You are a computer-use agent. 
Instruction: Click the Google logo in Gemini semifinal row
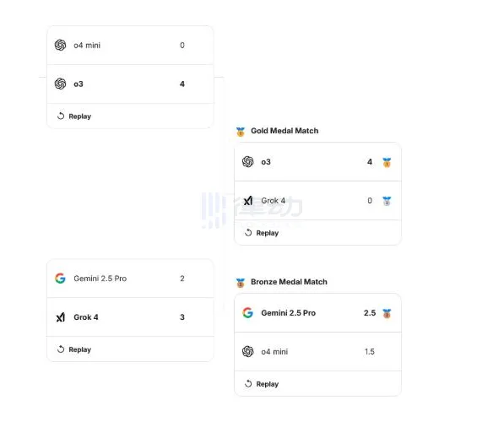[x=60, y=279]
